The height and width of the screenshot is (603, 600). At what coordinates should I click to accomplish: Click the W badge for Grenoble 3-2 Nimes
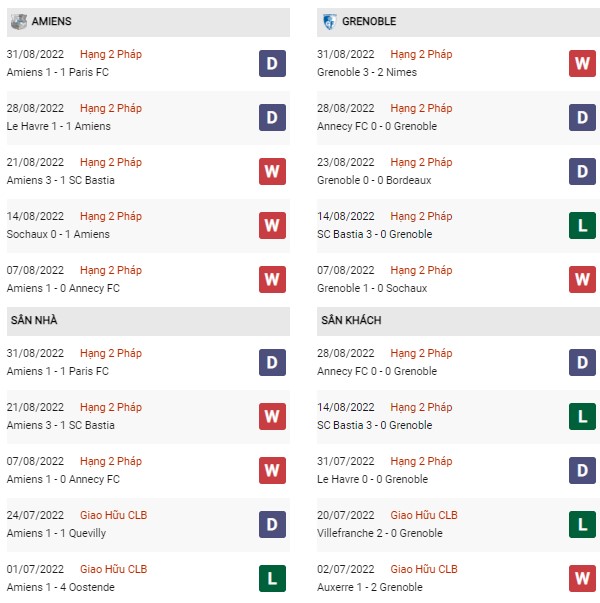coord(582,63)
